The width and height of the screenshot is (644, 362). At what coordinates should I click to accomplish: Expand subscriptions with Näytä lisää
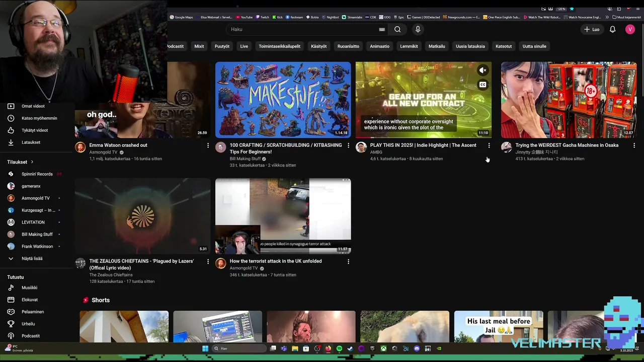coord(32,258)
